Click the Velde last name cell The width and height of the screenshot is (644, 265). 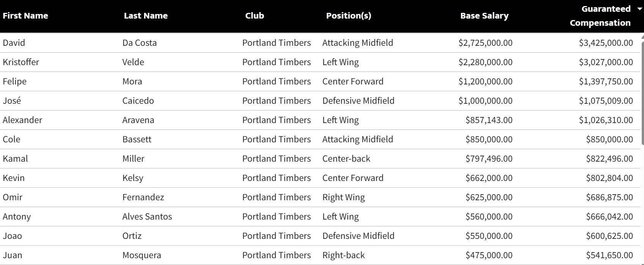coord(133,62)
